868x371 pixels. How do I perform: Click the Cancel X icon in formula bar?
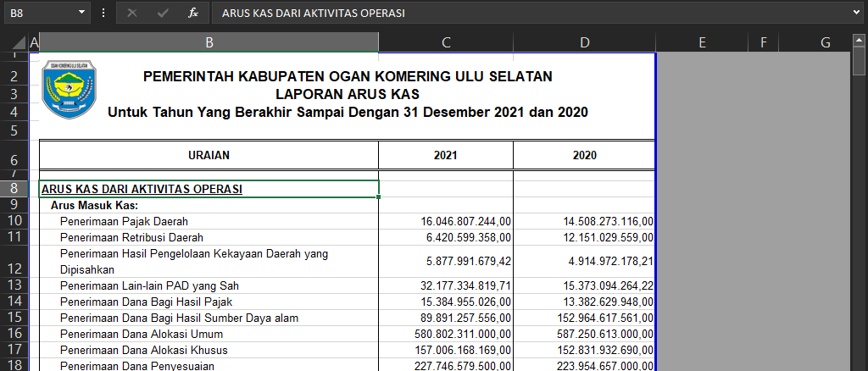point(131,13)
